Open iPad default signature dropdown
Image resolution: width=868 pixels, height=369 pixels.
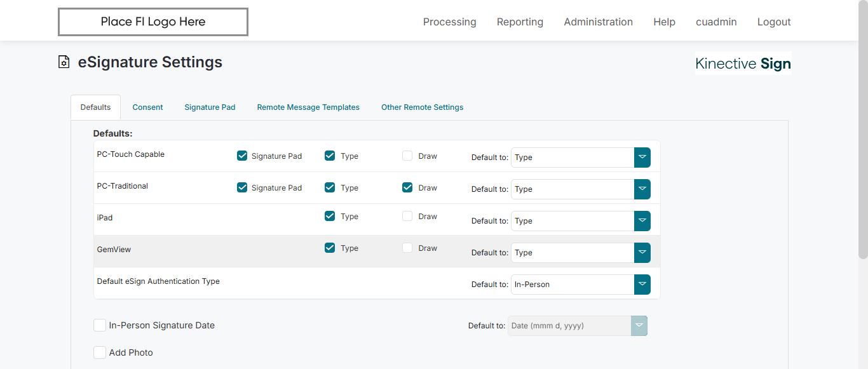(642, 221)
